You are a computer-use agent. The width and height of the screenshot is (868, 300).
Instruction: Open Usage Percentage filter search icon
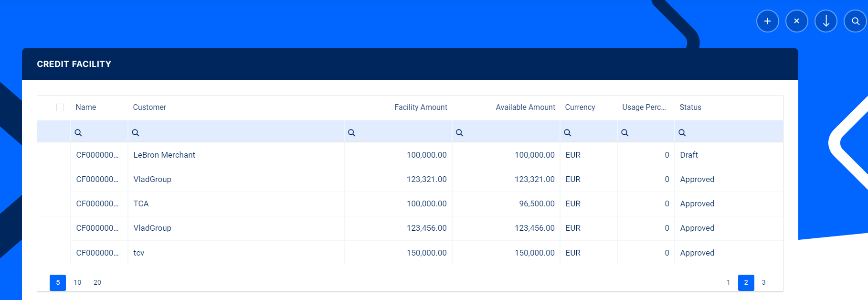click(x=625, y=133)
